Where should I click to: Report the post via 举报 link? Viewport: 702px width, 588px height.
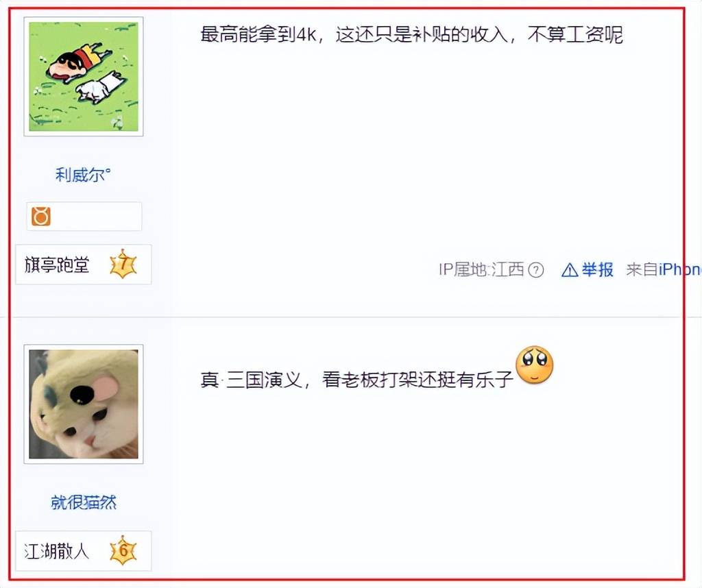[x=597, y=269]
